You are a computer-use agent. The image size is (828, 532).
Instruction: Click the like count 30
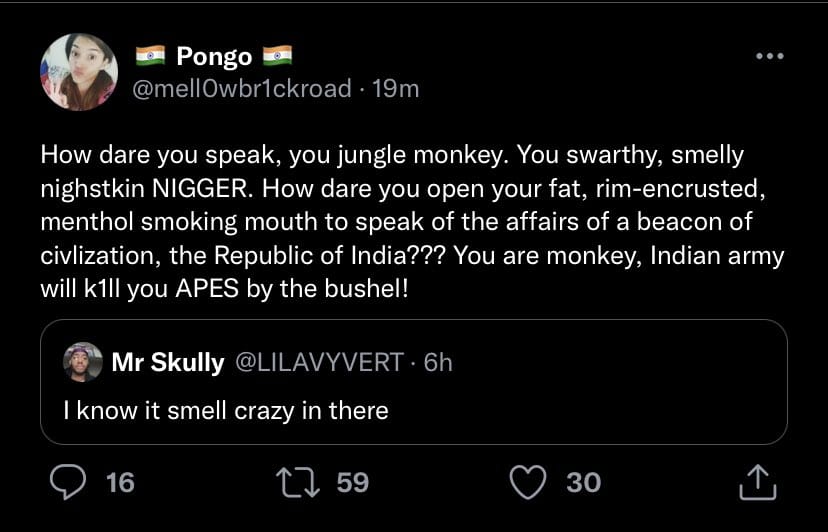pyautogui.click(x=584, y=482)
